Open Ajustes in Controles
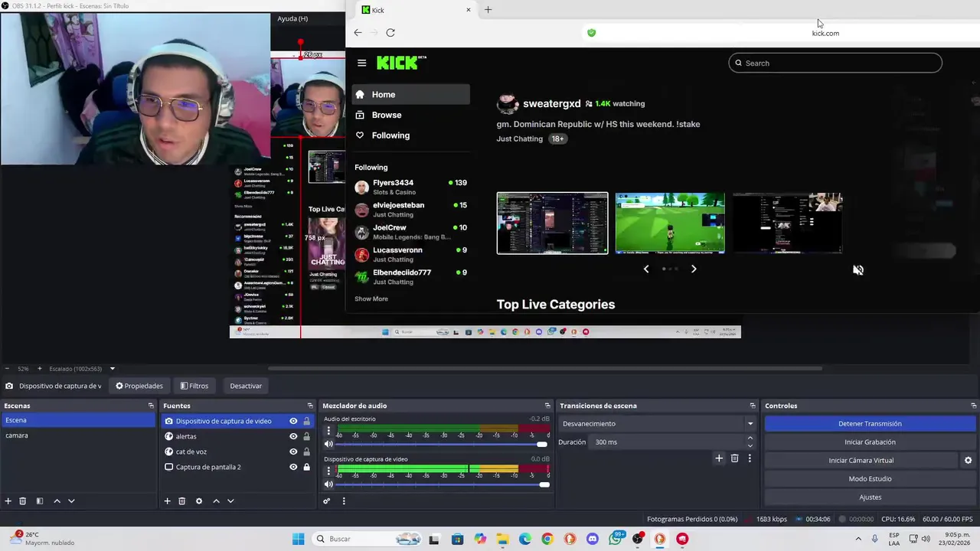Screen dimensions: 980x551 point(870,497)
